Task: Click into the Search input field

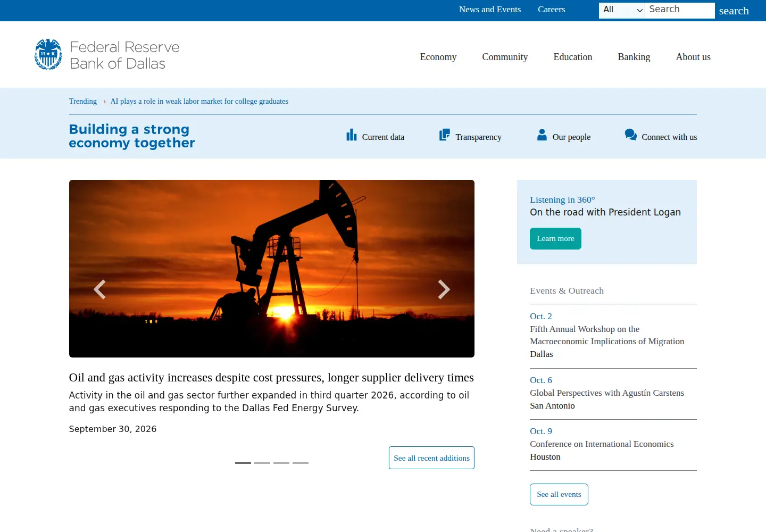Action: (x=679, y=10)
